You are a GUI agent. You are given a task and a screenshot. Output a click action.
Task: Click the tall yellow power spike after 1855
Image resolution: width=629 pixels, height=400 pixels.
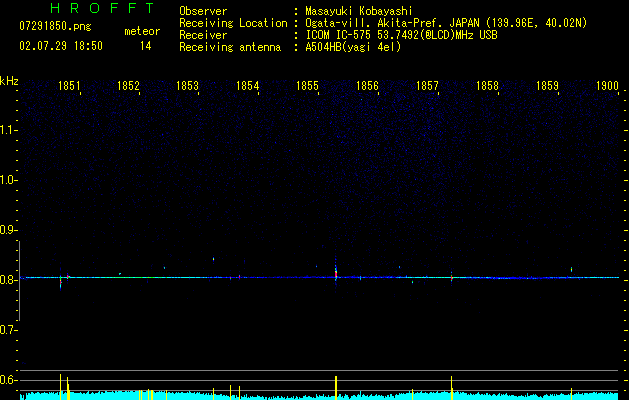tap(336, 388)
